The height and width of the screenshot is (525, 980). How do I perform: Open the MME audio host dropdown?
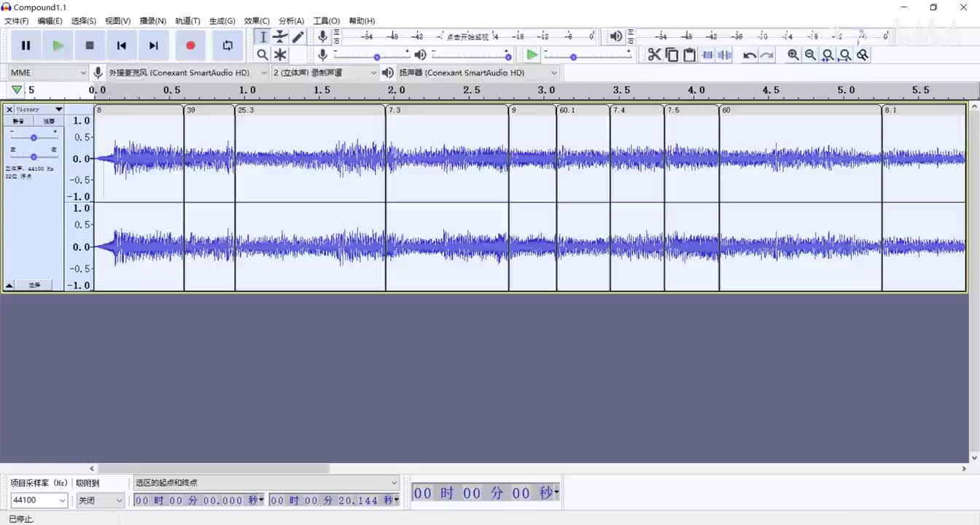coord(48,73)
